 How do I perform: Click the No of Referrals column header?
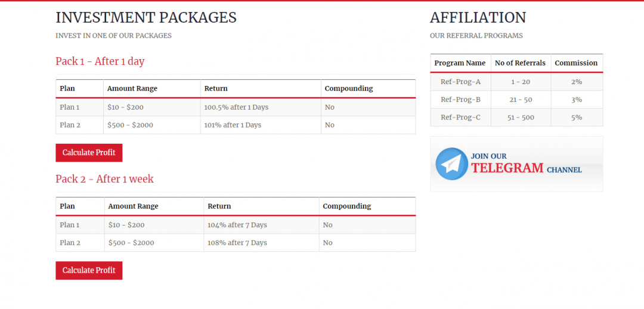coord(520,63)
